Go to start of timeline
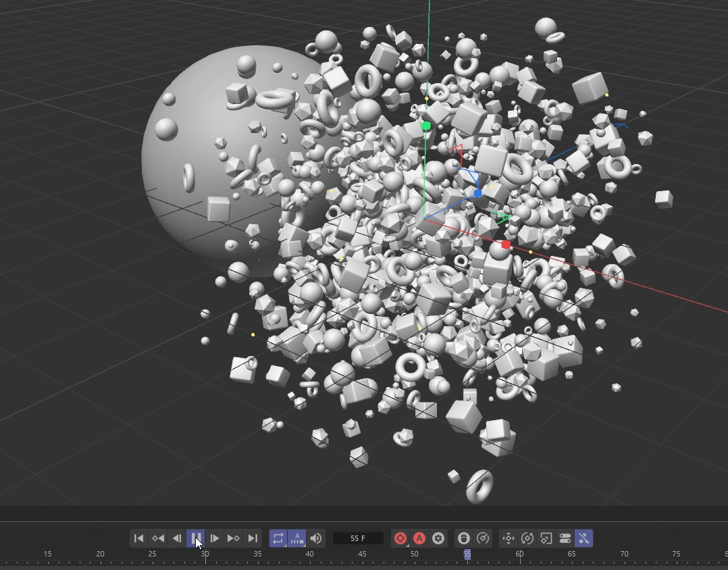This screenshot has width=728, height=570. coord(138,538)
